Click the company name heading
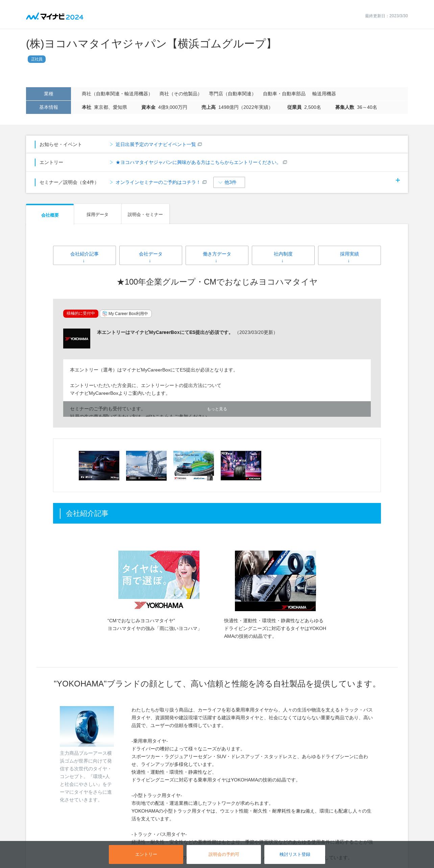434x868 pixels. [x=151, y=44]
